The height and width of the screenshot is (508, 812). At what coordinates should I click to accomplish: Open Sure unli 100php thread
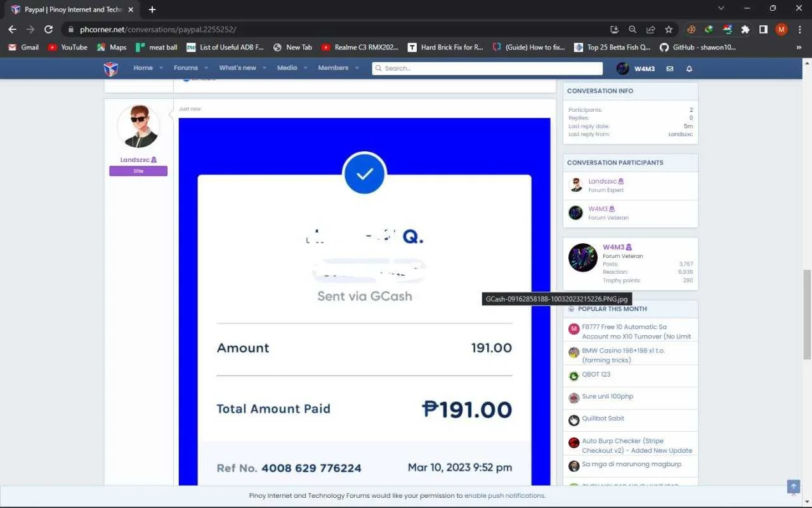click(x=607, y=396)
